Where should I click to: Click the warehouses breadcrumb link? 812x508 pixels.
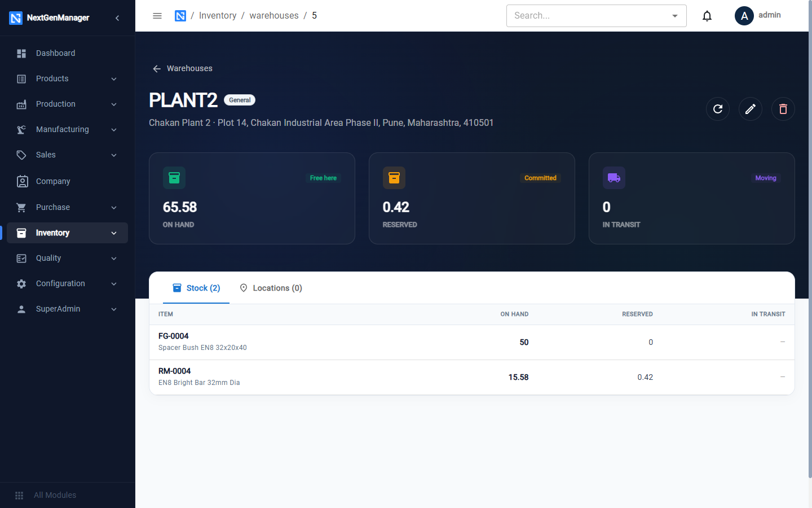point(274,16)
